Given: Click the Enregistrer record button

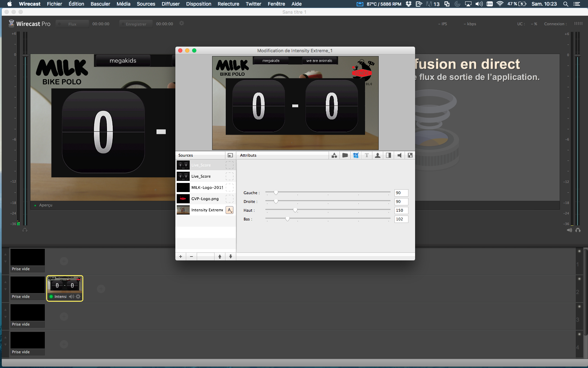Looking at the screenshot, I should tap(136, 24).
